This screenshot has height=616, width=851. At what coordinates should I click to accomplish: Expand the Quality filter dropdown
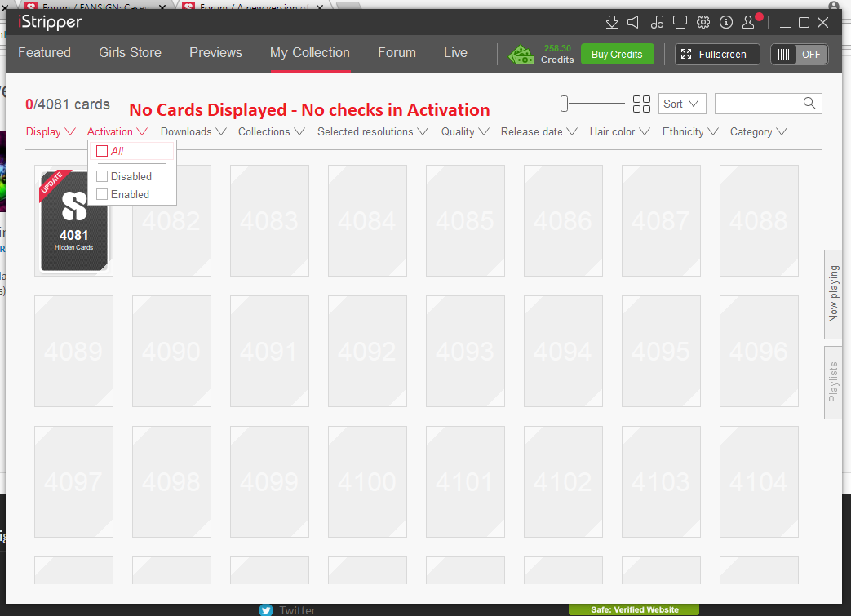click(465, 132)
